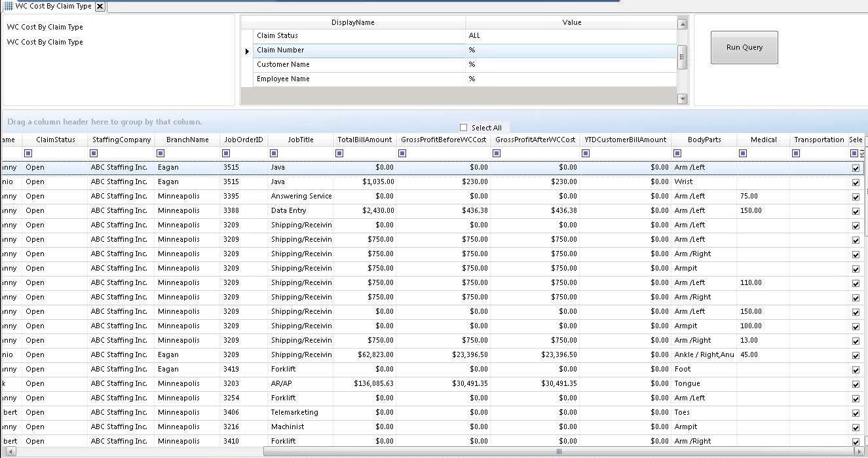Uncheck the checkbox in the Machinist row

[856, 427]
